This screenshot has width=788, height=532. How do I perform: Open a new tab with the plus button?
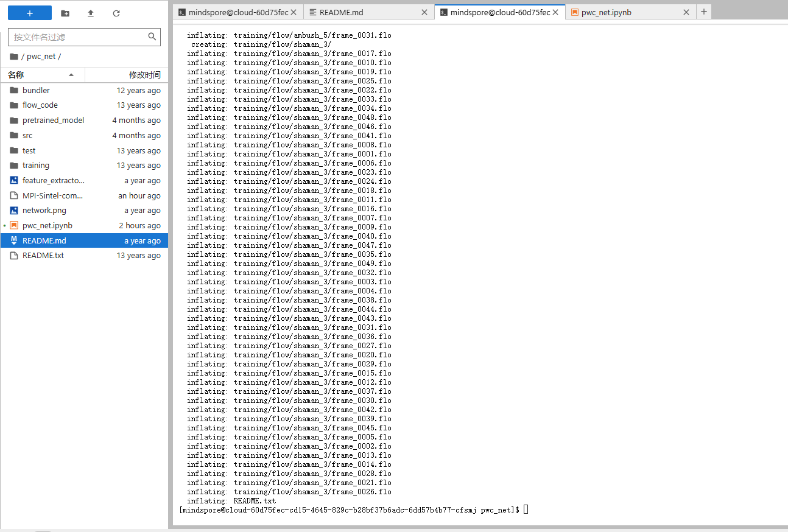click(704, 12)
